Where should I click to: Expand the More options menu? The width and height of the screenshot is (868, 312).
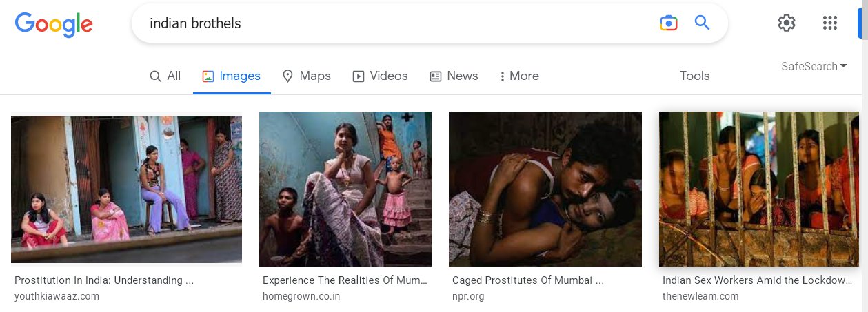pyautogui.click(x=519, y=76)
